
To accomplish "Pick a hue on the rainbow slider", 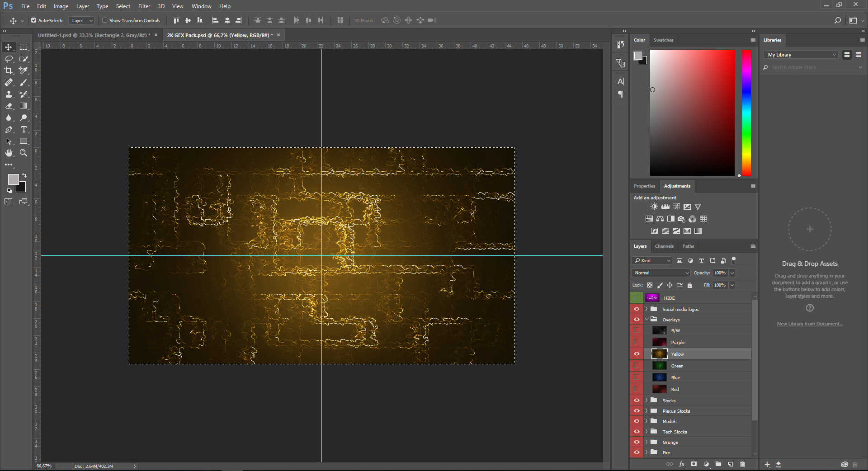I will pos(746,113).
